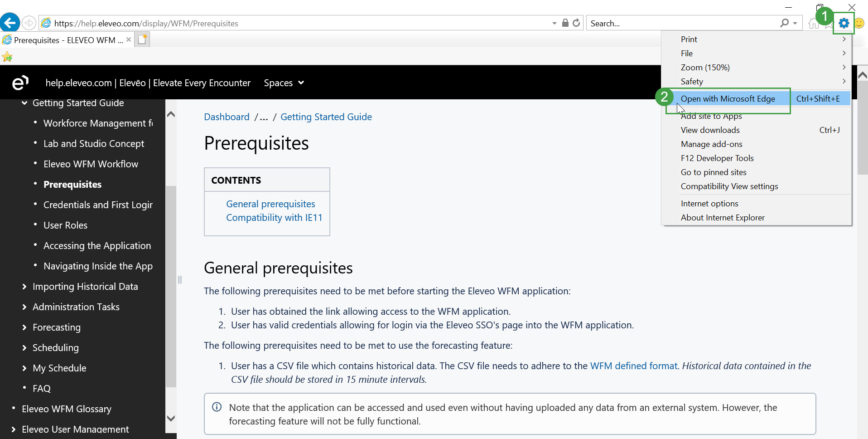Open the Spaces dropdown menu
868x439 pixels.
point(284,83)
